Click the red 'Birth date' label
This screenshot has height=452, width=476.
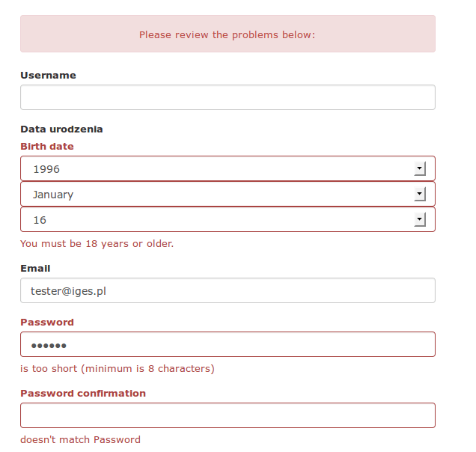pyautogui.click(x=47, y=147)
